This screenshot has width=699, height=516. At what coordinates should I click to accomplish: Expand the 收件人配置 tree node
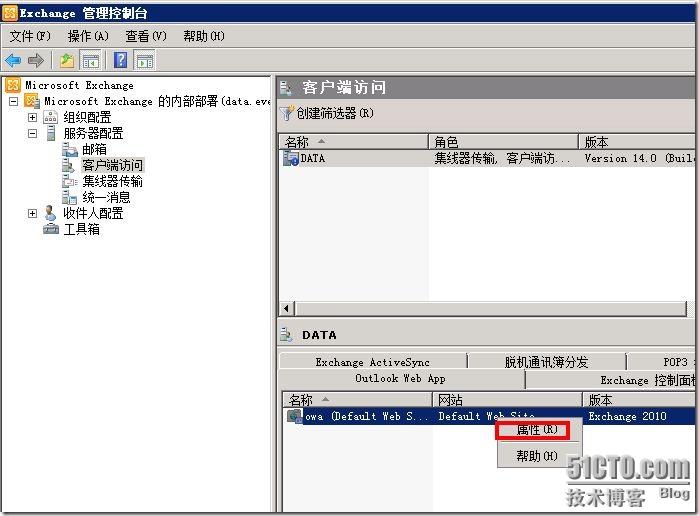pos(33,213)
